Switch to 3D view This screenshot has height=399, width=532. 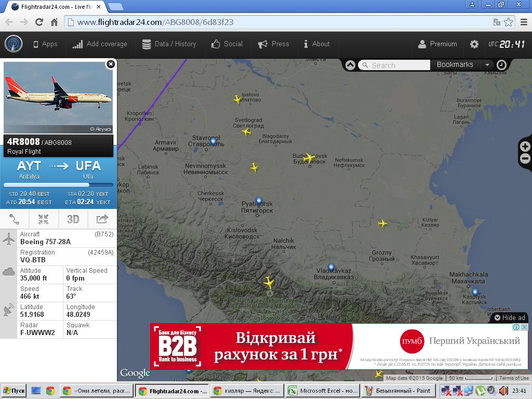[x=73, y=219]
